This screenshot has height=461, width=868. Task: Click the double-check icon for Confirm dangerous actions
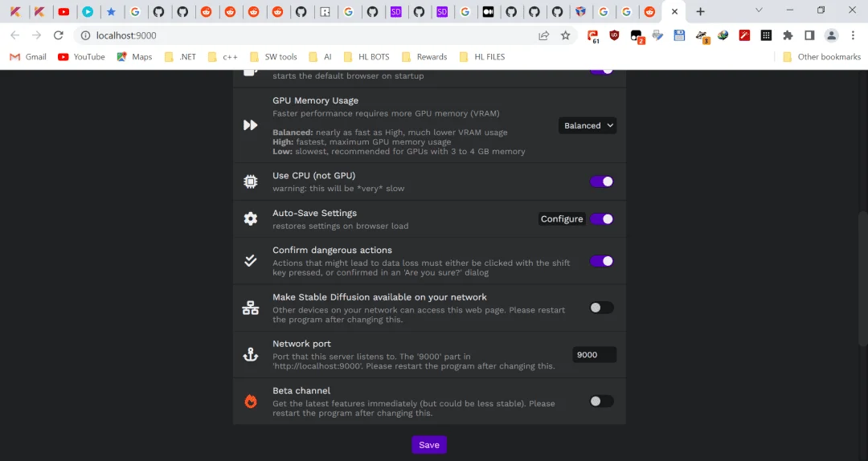click(x=250, y=261)
